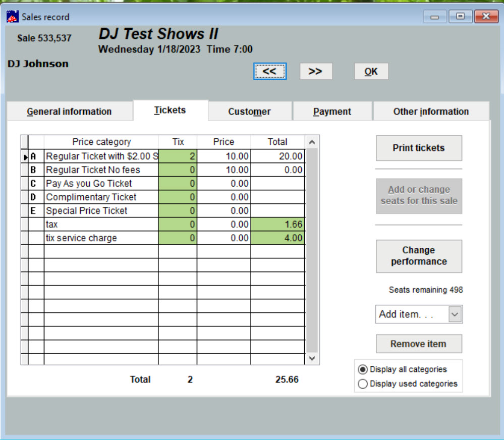Viewport: 504px width, 440px height.
Task: Go to previous sale with << button
Action: [269, 72]
